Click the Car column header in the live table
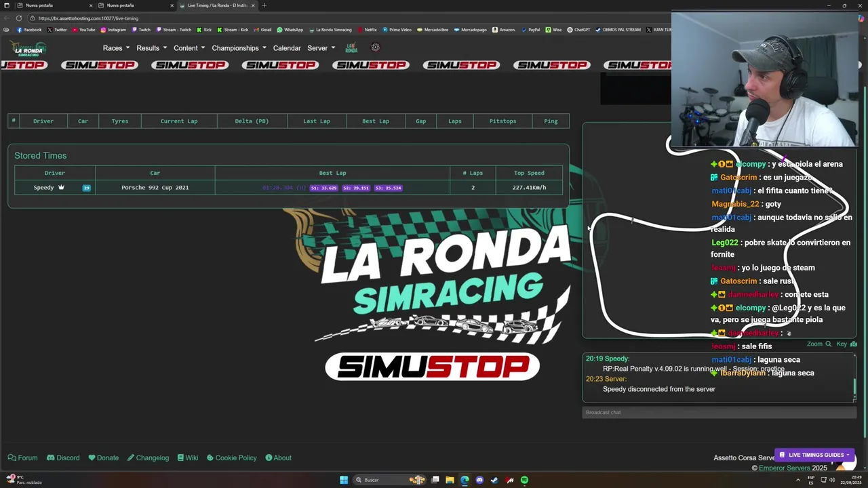This screenshot has height=488, width=868. [83, 121]
